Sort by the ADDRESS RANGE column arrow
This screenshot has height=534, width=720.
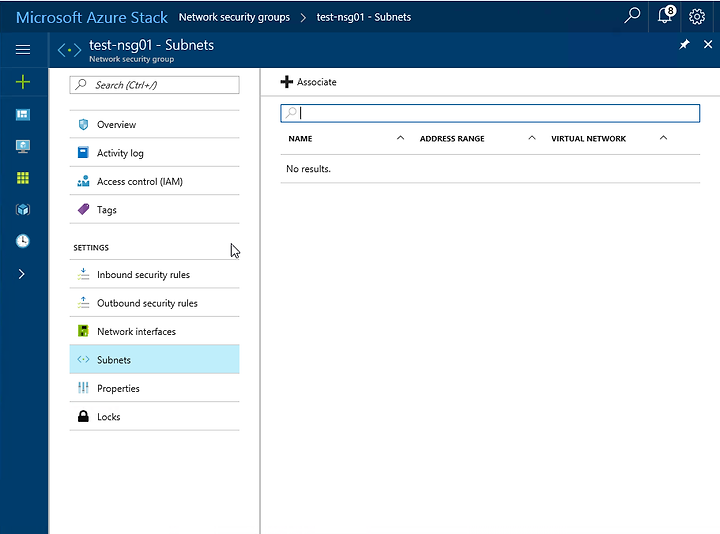532,138
